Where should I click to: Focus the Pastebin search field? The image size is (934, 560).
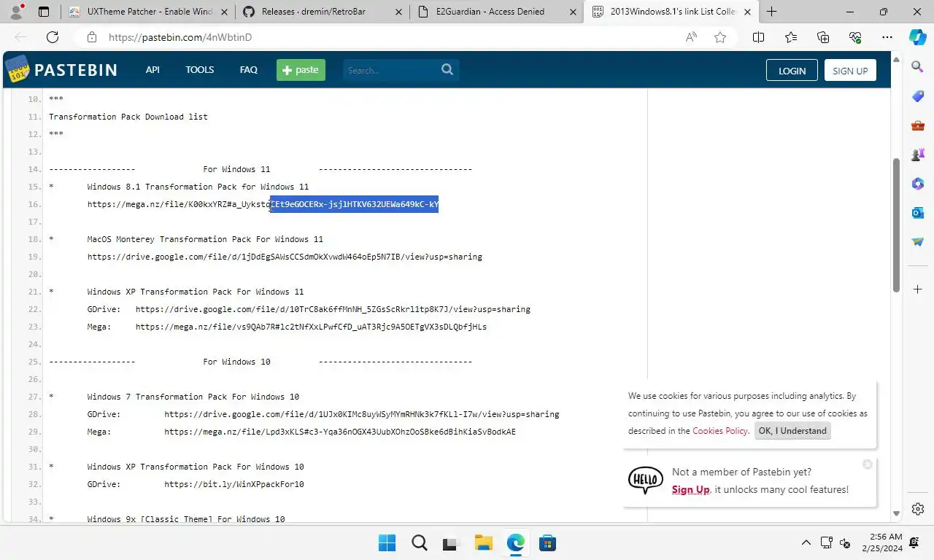coord(390,70)
